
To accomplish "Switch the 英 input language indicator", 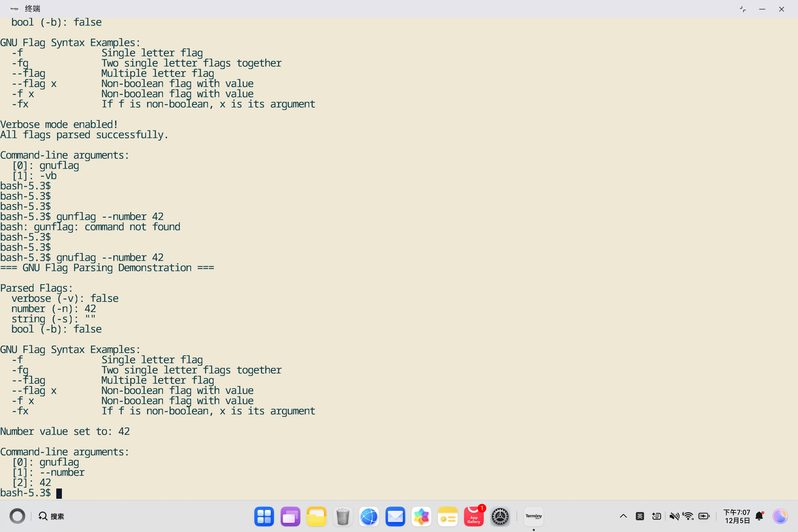I will pyautogui.click(x=640, y=516).
